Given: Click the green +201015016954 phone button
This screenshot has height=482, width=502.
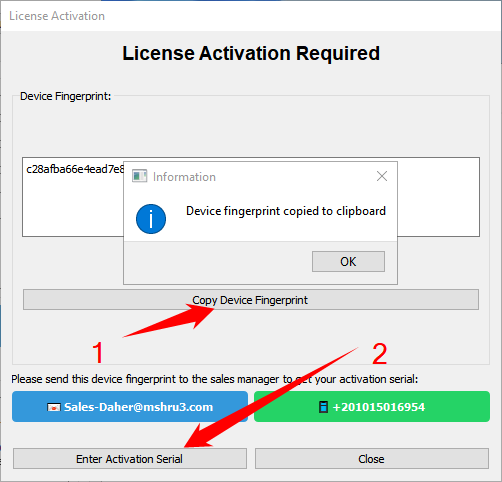Looking at the screenshot, I should 372,406.
